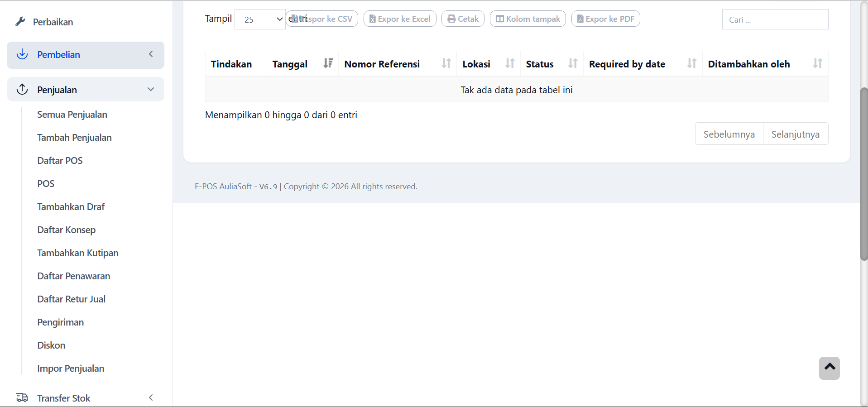This screenshot has width=868, height=407.
Task: Expand the Pembelian menu chevron
Action: [151, 54]
